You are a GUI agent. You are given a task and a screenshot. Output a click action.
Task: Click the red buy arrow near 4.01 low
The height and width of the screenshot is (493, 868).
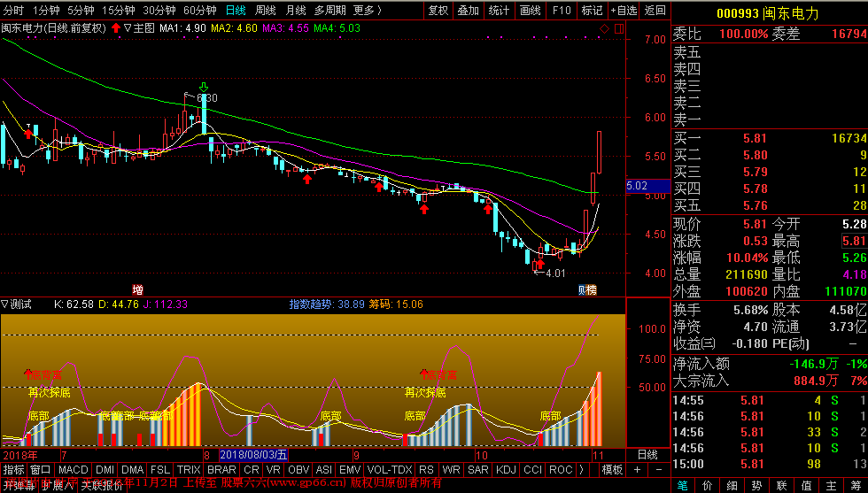540,264
